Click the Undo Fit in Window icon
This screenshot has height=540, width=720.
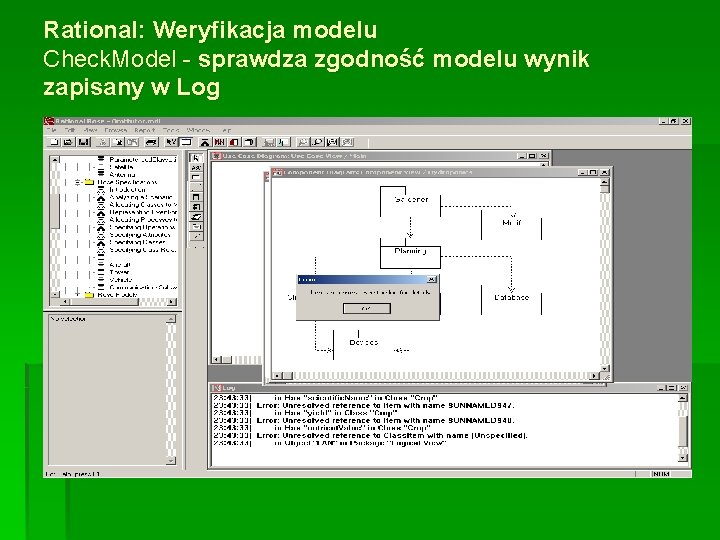pos(347,142)
